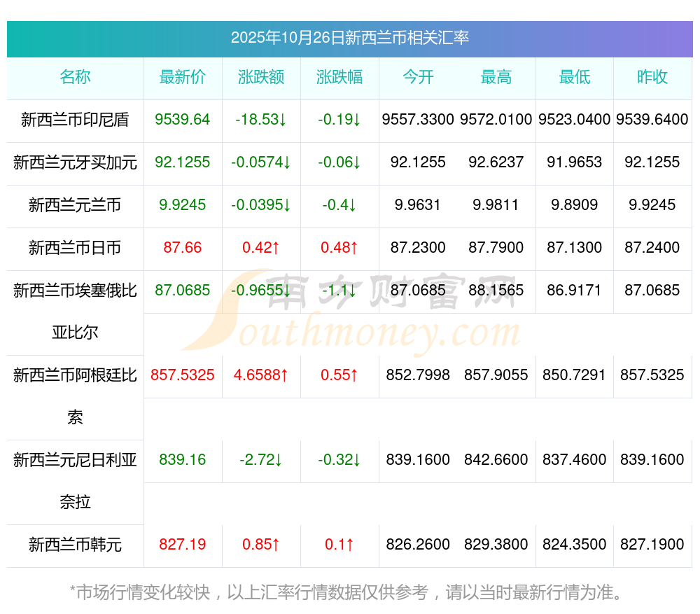
Task: Select the 新西兰币日币 row name
Action: pos(75,247)
